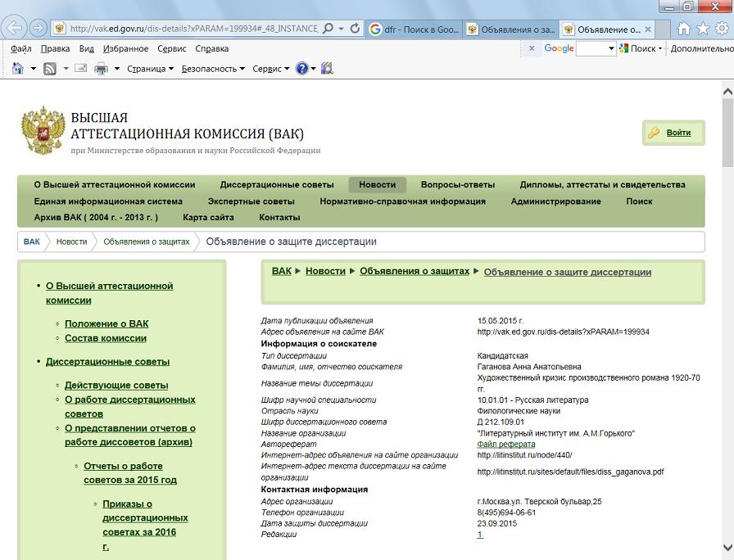
Task: Expand the print options dropdown arrow
Action: (117, 69)
